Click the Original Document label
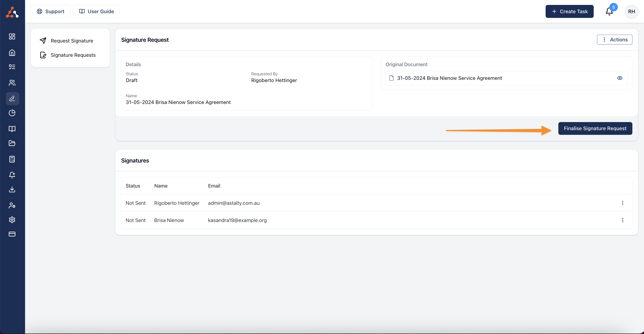The image size is (644, 334). pyautogui.click(x=406, y=65)
